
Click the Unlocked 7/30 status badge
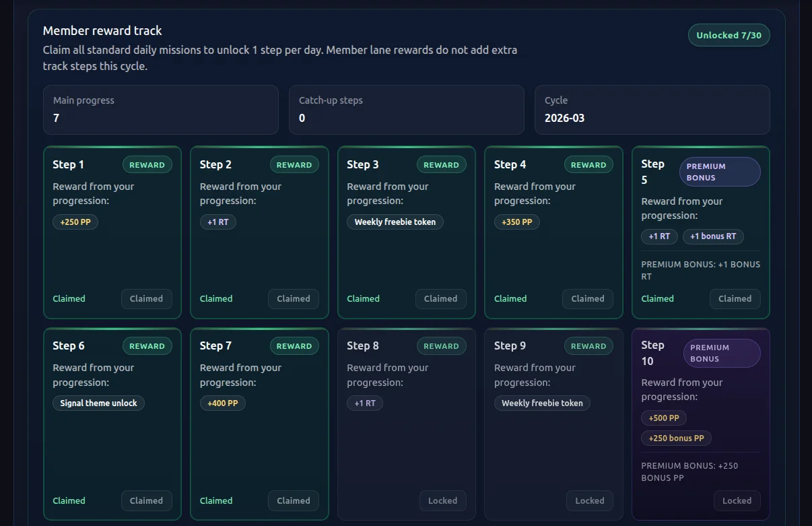coord(729,35)
